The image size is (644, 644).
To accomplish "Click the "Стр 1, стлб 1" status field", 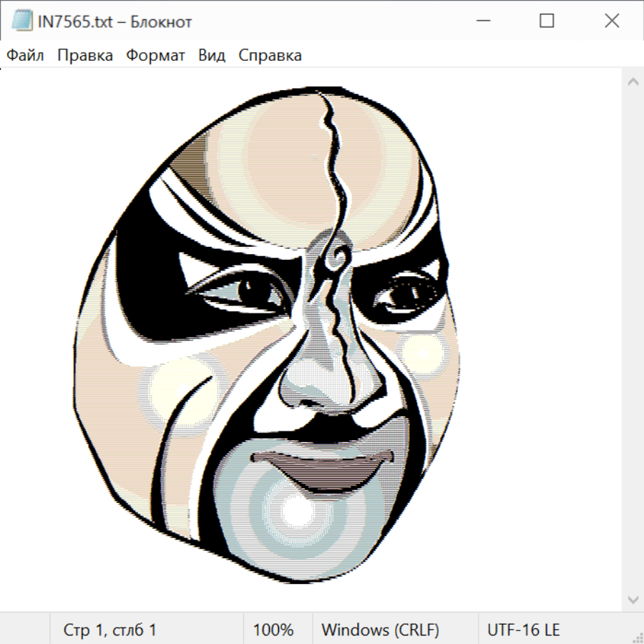I will pos(110,630).
